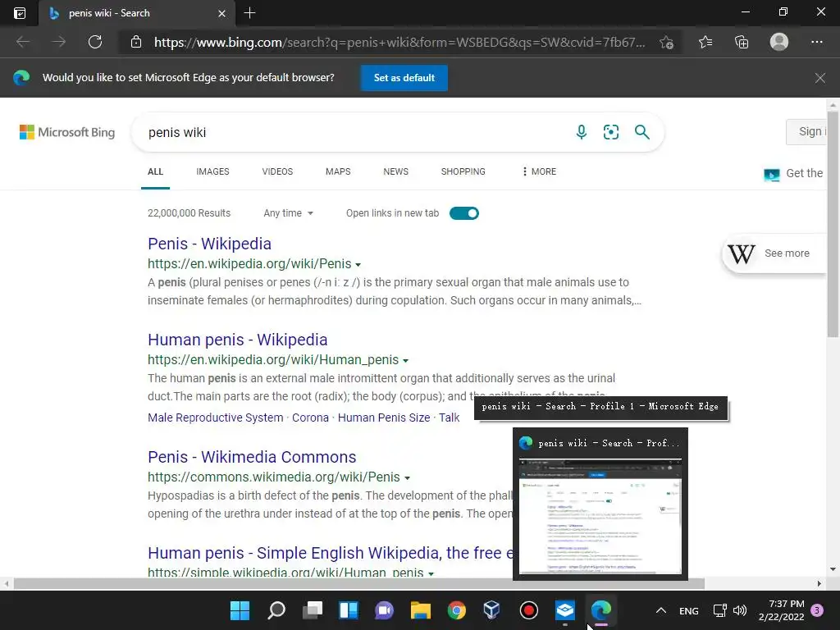Screen dimensions: 840x630
Task: Switch to VIDEOS tab
Action: (277, 171)
